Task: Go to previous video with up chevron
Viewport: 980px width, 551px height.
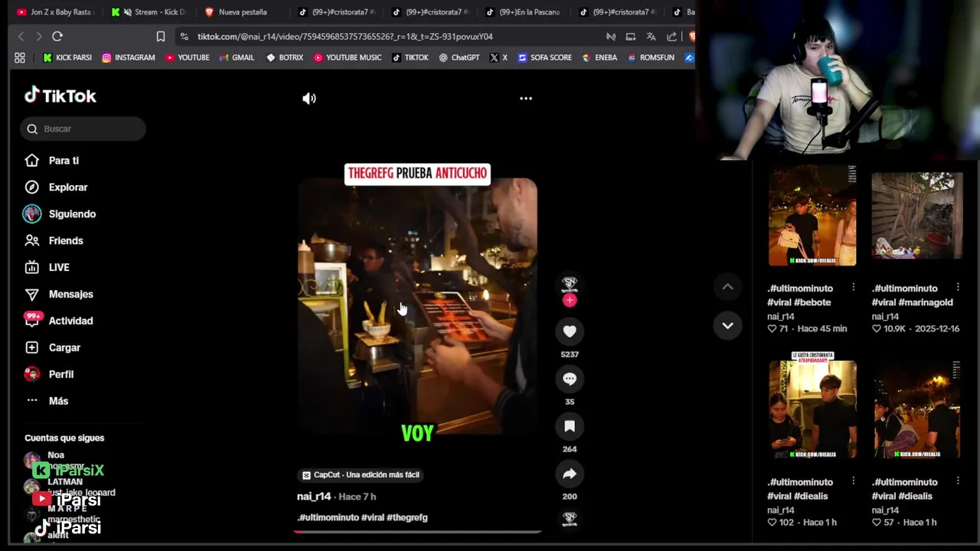Action: coord(727,287)
